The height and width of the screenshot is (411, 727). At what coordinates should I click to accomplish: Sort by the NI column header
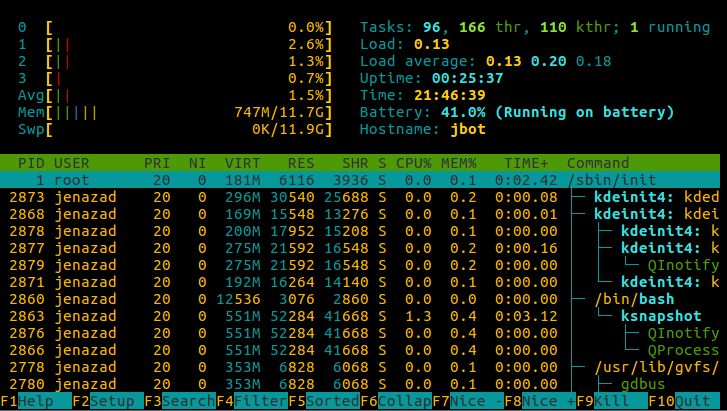[197, 163]
